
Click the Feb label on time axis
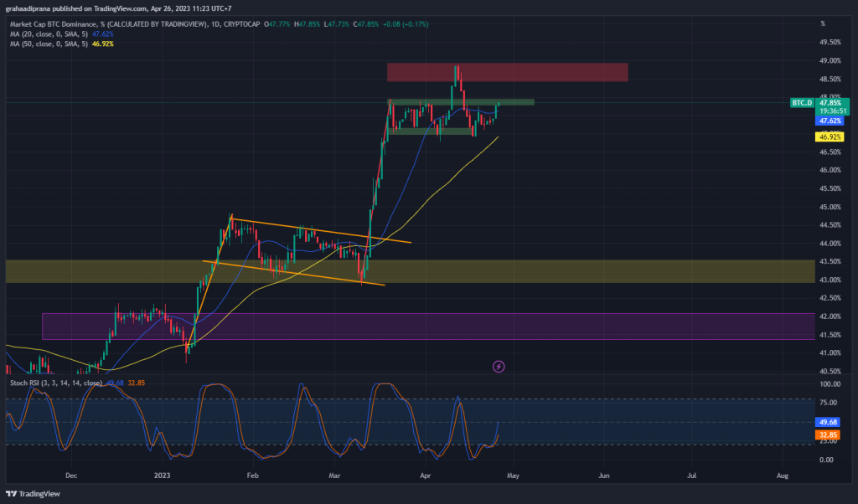252,476
